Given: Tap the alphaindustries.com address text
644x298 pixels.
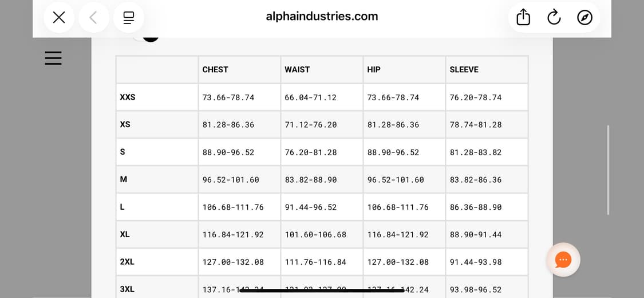Looking at the screenshot, I should coord(322,17).
